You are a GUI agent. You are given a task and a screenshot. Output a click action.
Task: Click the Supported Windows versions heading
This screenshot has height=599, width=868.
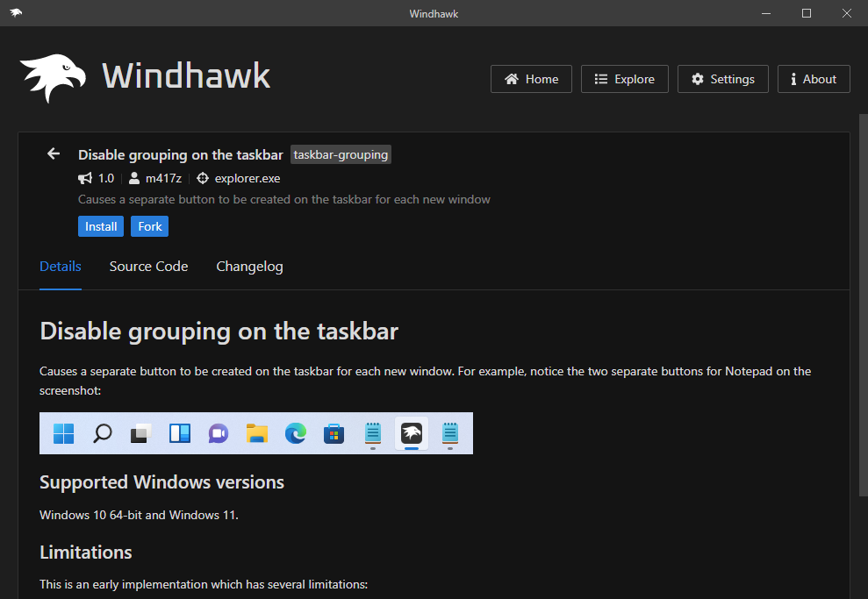tap(161, 482)
